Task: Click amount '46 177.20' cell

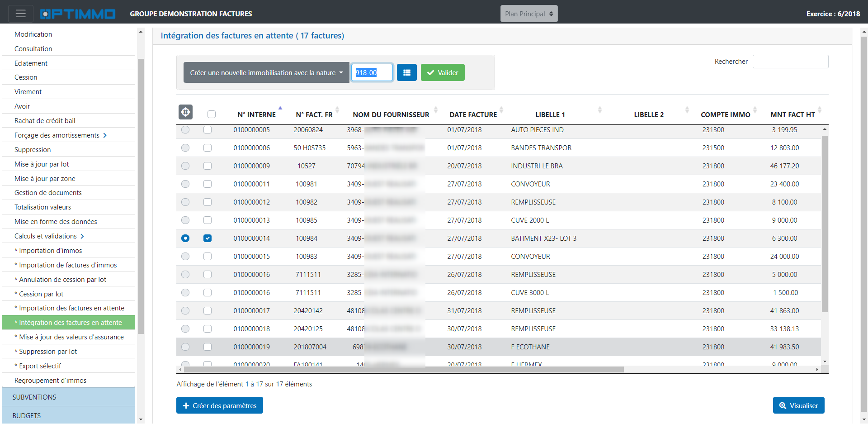Action: tap(784, 166)
